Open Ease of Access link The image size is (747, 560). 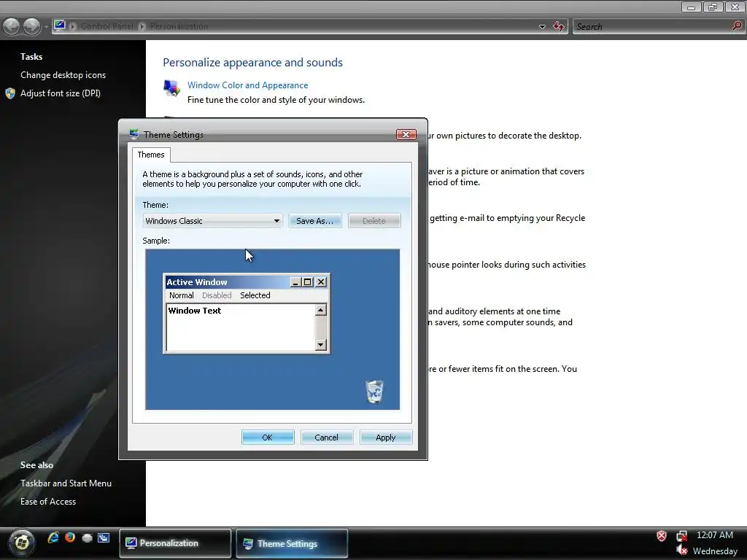click(48, 502)
